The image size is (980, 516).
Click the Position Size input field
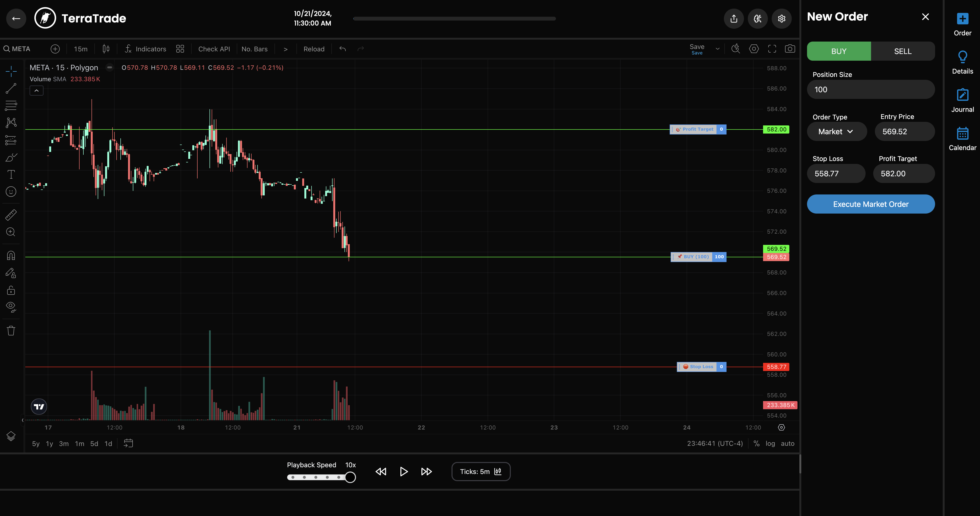coord(870,90)
